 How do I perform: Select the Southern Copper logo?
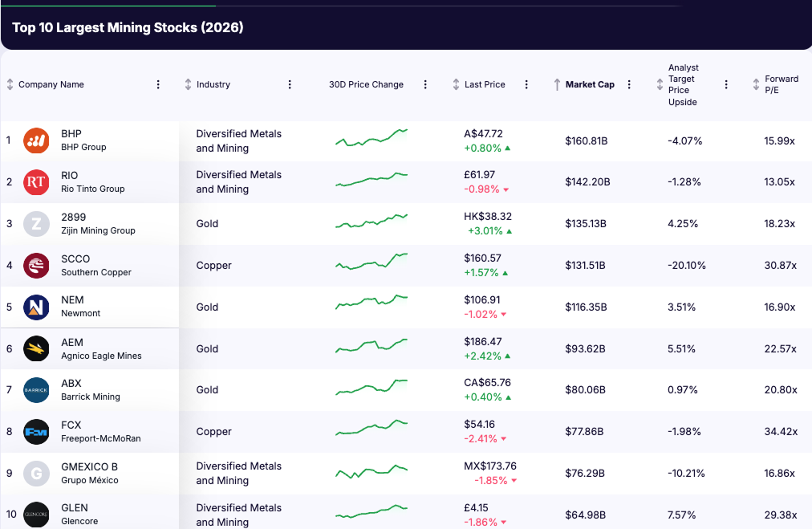tap(35, 265)
